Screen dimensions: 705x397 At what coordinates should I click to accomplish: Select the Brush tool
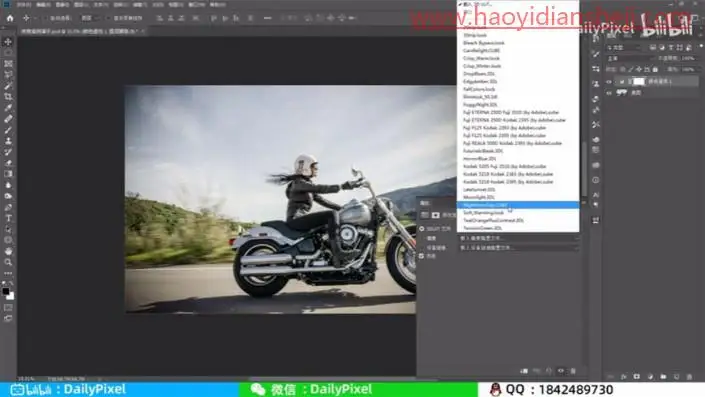pyautogui.click(x=8, y=130)
